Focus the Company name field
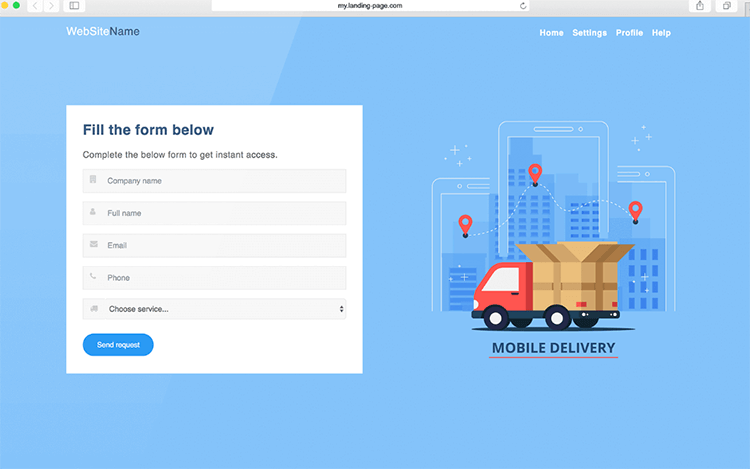The height and width of the screenshot is (469, 750). click(214, 181)
